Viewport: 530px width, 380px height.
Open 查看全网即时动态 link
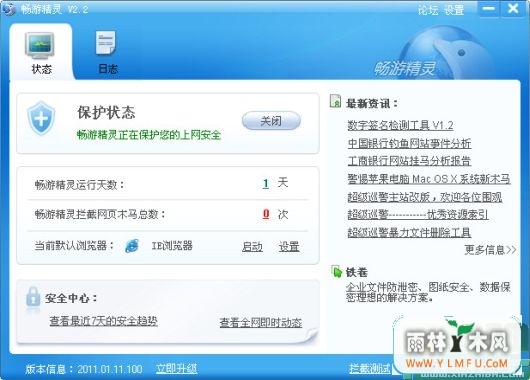coord(261,323)
